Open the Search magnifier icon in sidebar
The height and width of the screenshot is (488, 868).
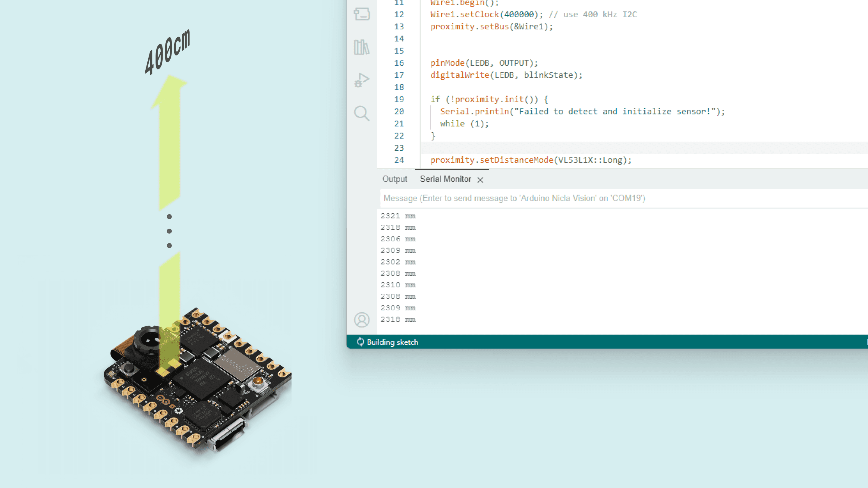pos(362,113)
